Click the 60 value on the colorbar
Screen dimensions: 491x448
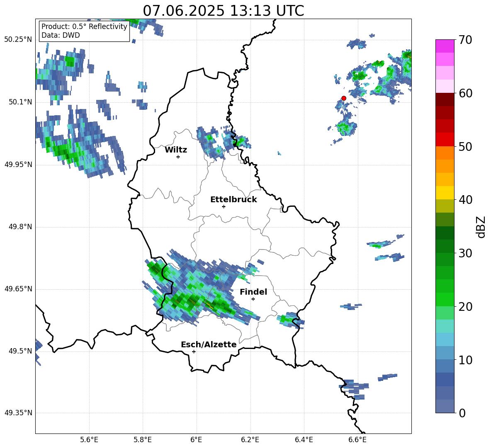pos(465,93)
